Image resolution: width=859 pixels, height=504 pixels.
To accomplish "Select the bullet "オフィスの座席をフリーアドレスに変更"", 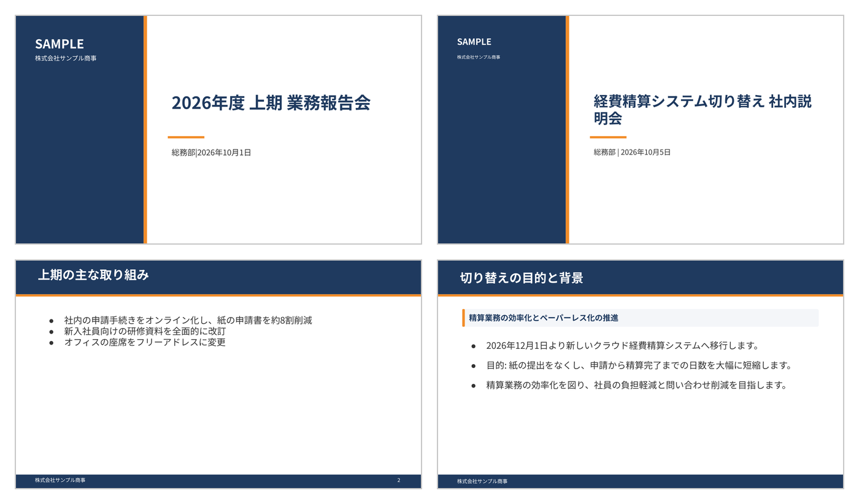I will pos(145,342).
